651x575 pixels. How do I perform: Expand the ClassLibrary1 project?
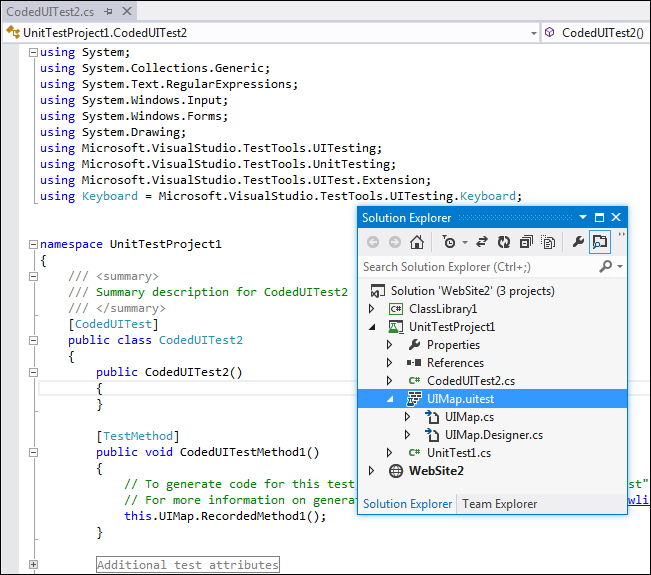(x=372, y=308)
